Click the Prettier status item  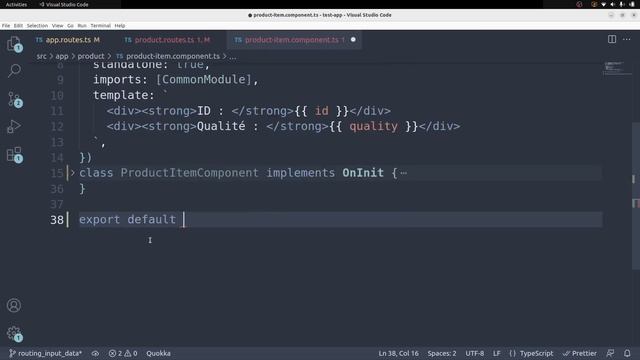point(580,353)
